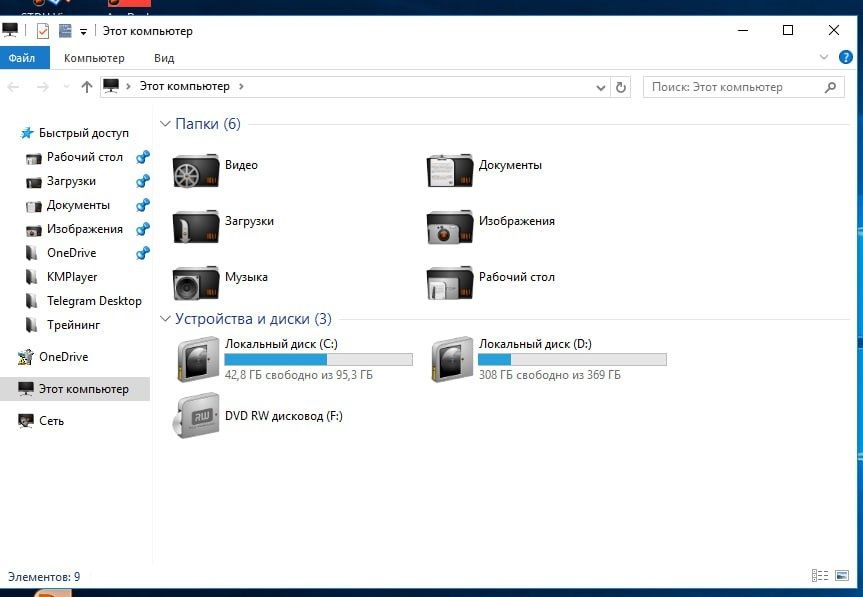Open the recent locations dropdown arrow
Screen dimensions: 863x597
click(x=67, y=87)
